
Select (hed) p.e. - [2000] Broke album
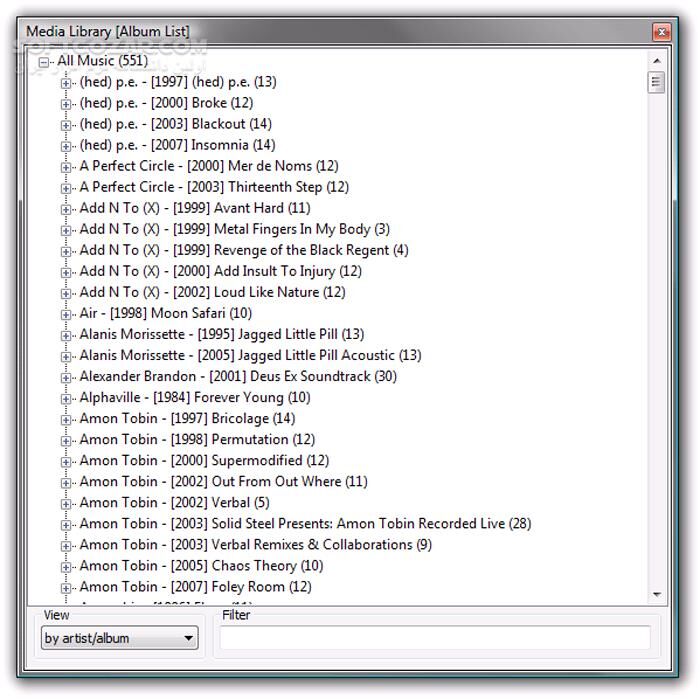click(167, 103)
